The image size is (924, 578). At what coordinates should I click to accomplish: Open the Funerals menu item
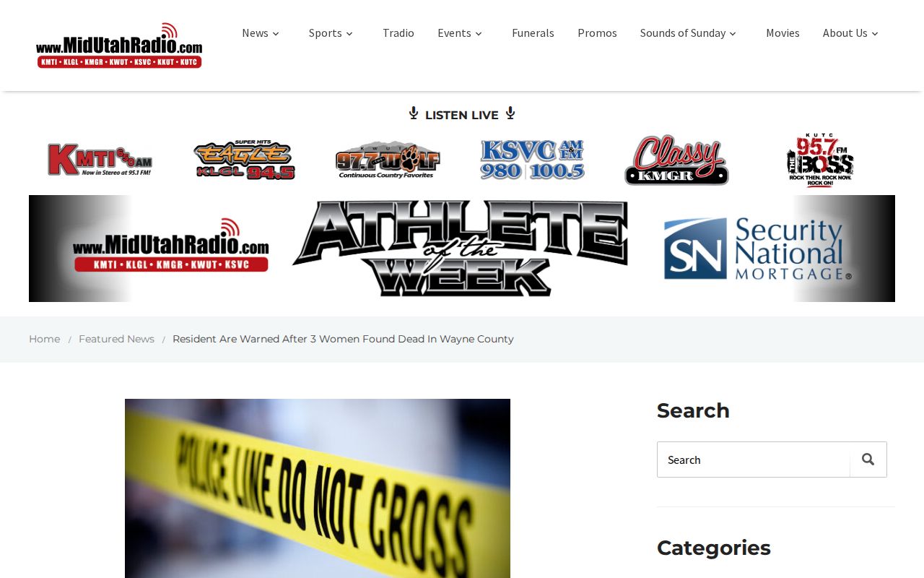533,33
